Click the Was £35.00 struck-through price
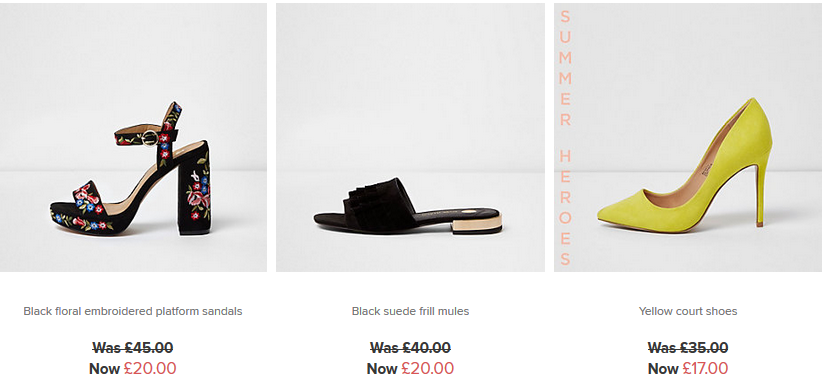Viewport: 822px width, 381px height. pyautogui.click(x=688, y=347)
